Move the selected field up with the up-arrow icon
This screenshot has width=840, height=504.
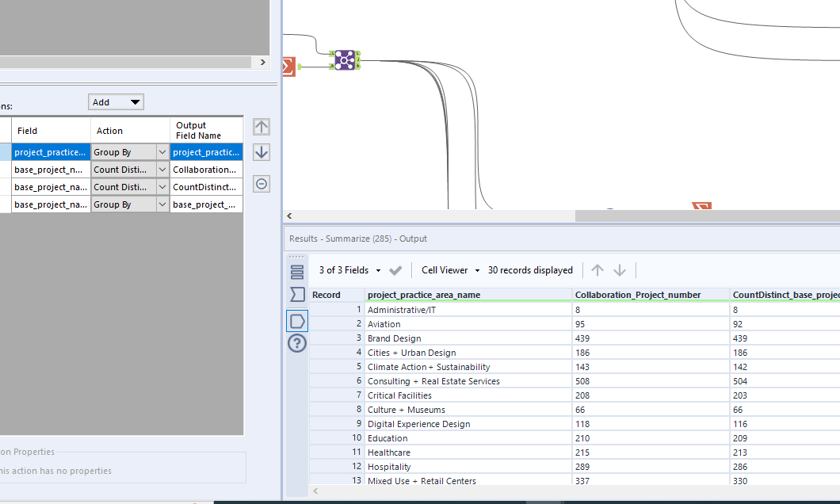(x=261, y=126)
